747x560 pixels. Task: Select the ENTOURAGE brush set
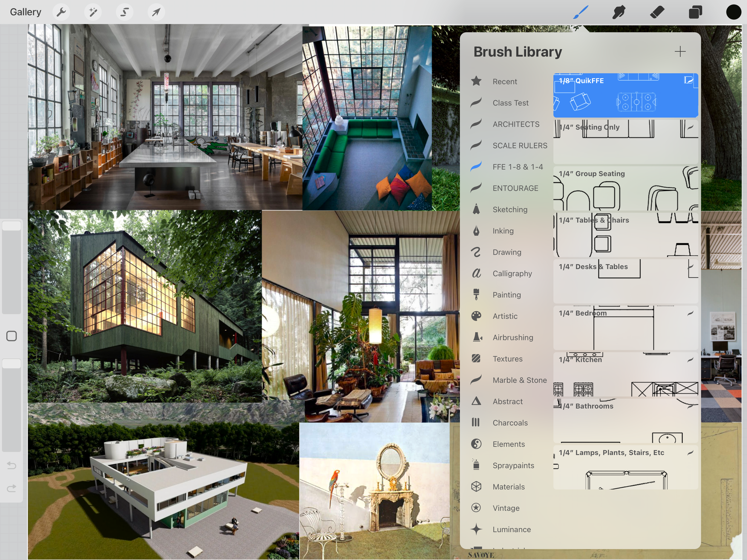point(515,188)
